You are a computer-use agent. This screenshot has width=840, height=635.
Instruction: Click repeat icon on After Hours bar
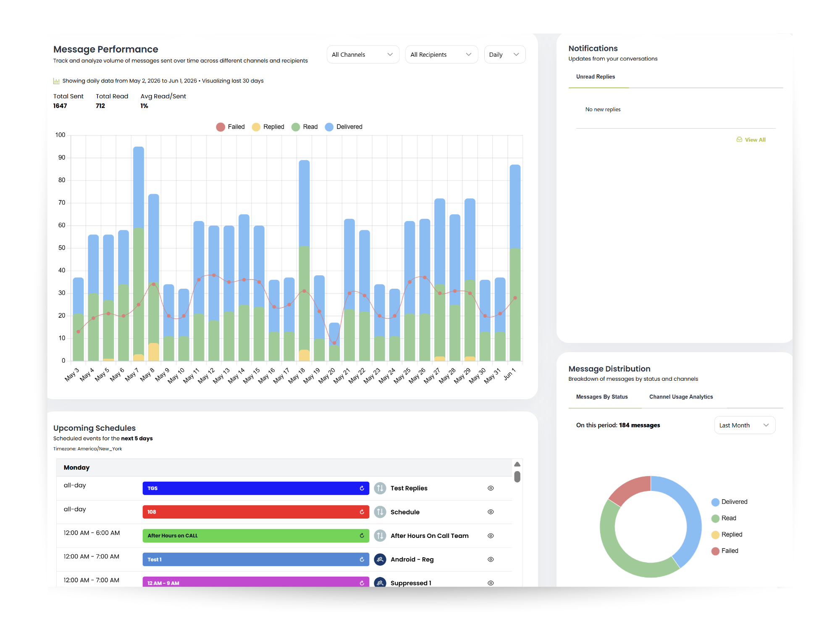point(362,536)
